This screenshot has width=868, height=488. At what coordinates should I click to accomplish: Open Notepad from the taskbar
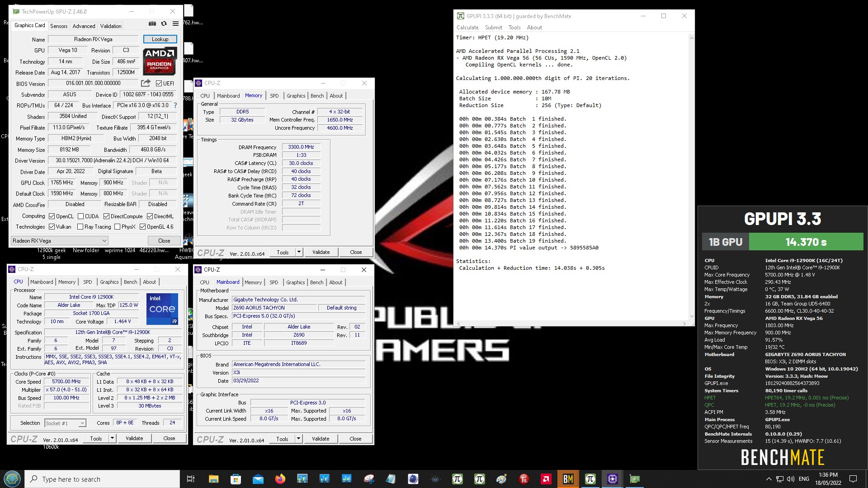pyautogui.click(x=391, y=479)
